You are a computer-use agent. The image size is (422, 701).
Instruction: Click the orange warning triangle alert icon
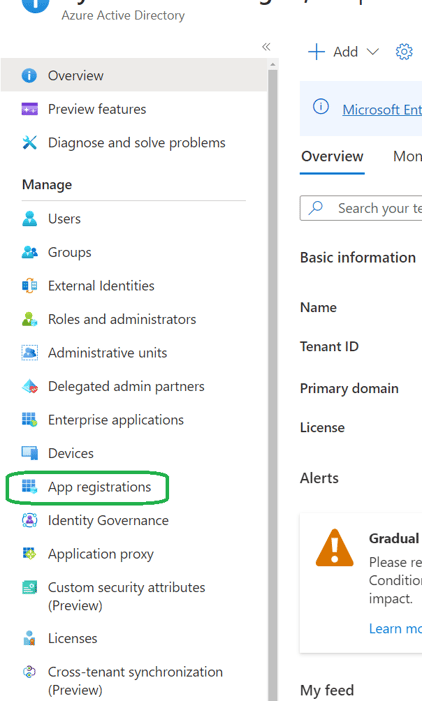click(334, 548)
